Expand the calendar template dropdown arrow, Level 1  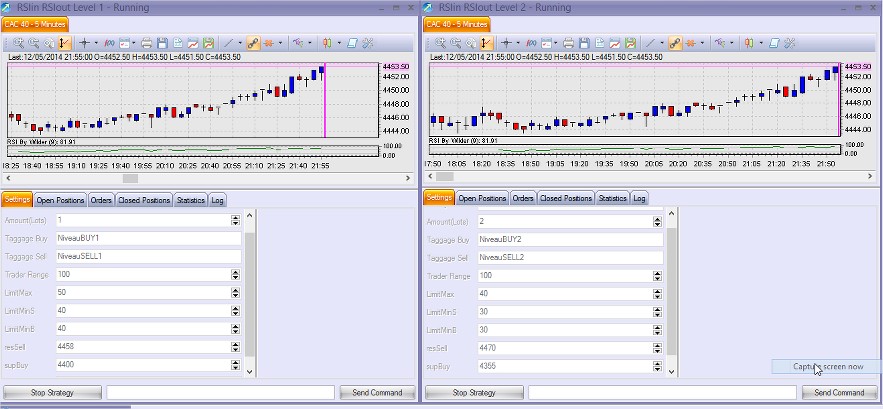(x=134, y=43)
